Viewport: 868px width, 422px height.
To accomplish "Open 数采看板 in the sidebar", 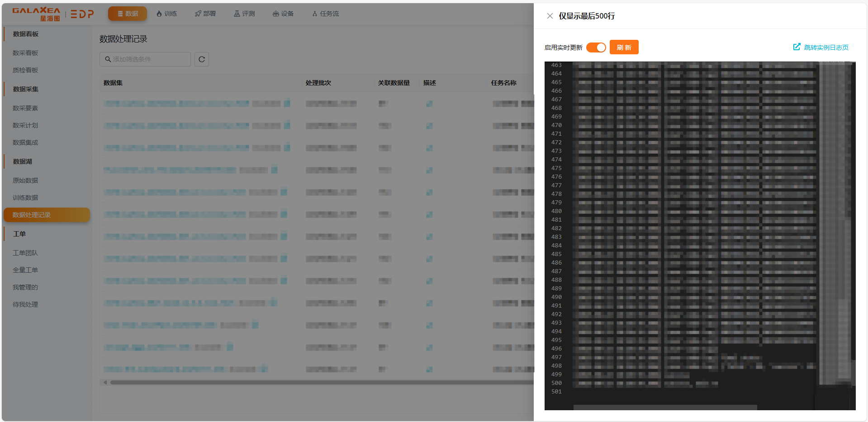I will click(25, 53).
